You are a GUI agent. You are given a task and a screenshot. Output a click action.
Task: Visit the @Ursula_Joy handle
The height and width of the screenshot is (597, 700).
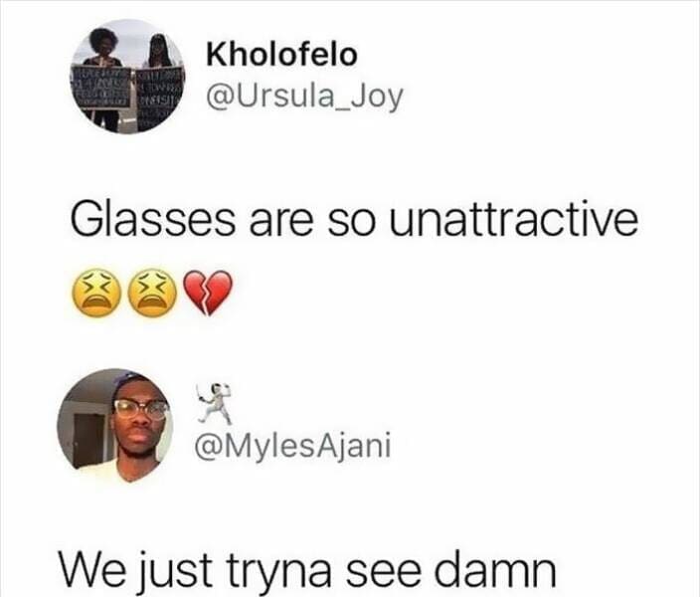304,98
